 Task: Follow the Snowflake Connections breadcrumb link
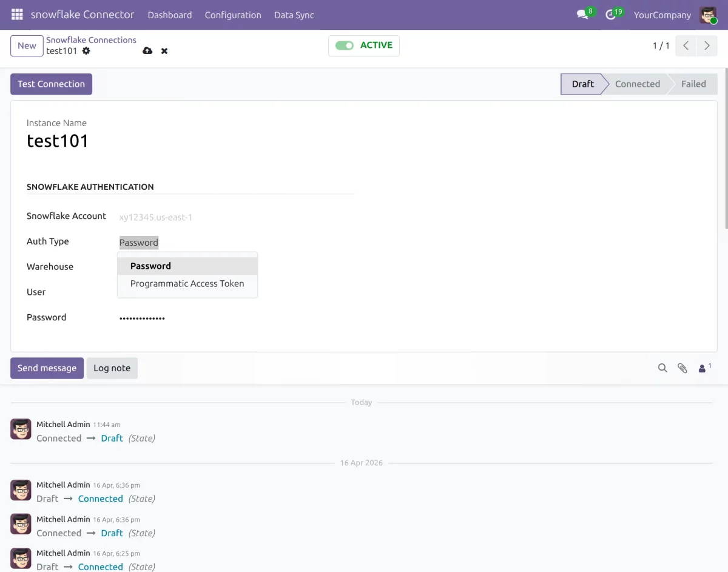(91, 40)
